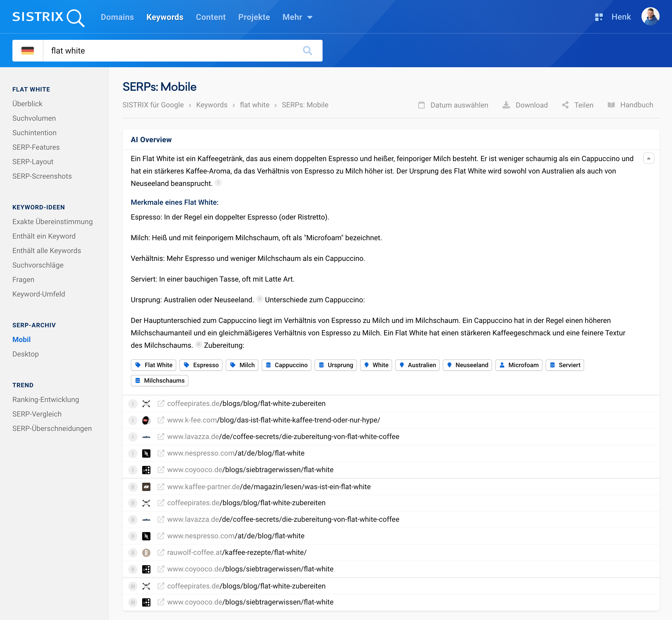Image resolution: width=672 pixels, height=620 pixels.
Task: Open rauwolf-coffee.at flat-white result link
Action: point(237,552)
